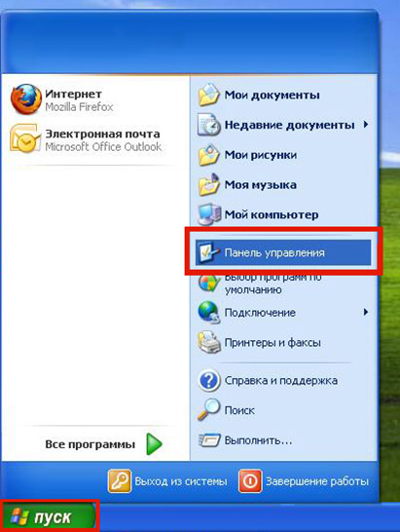Open the Мои рисунки folder icon
Screen dimensions: 400x532
pos(209,155)
